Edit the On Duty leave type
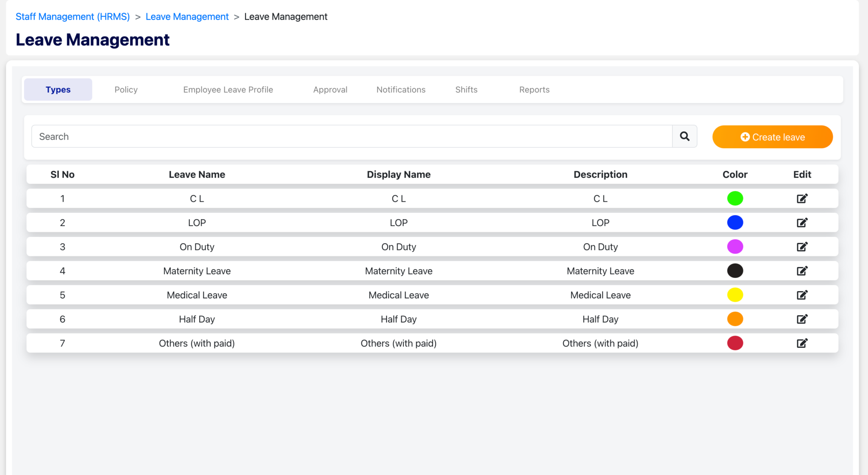The width and height of the screenshot is (868, 475). pos(802,247)
